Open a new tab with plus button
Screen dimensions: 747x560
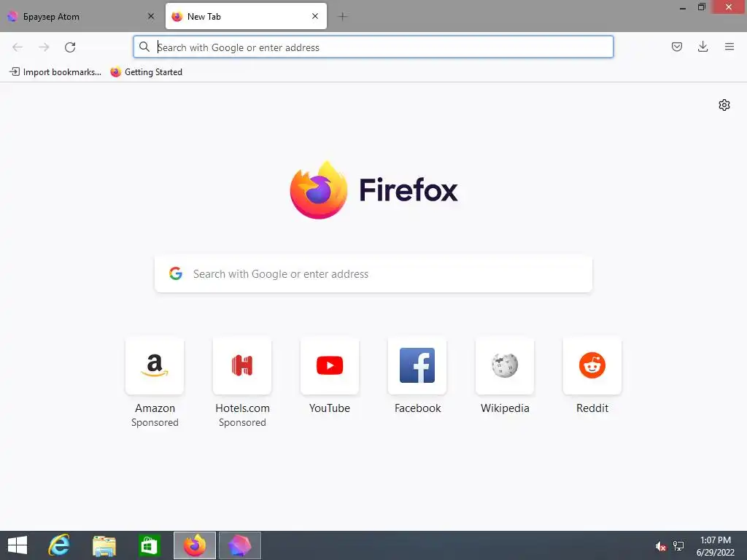(342, 17)
